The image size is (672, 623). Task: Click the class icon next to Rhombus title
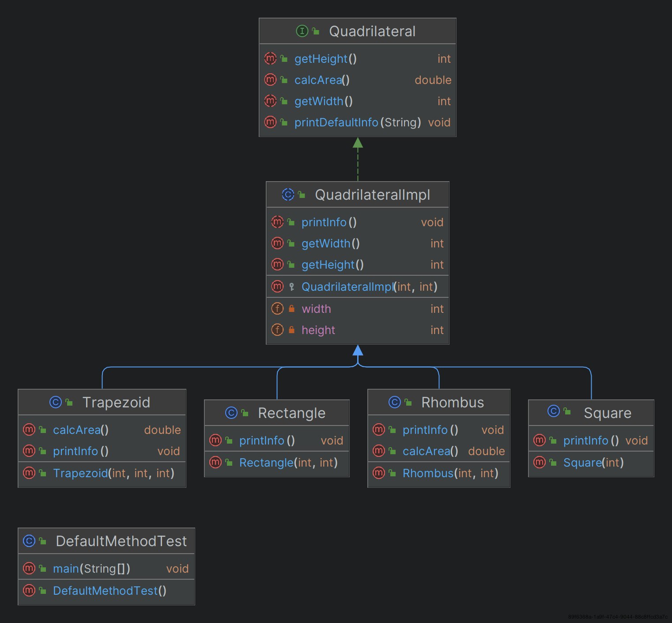(395, 402)
